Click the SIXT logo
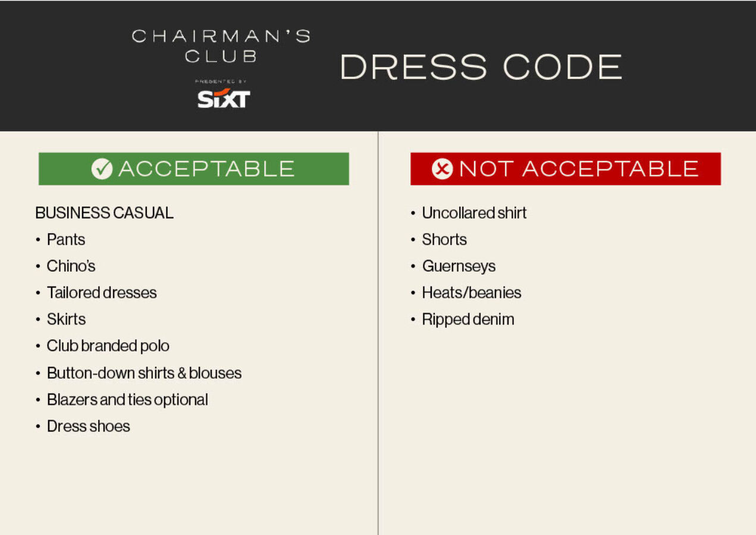The width and height of the screenshot is (756, 535). [x=224, y=99]
